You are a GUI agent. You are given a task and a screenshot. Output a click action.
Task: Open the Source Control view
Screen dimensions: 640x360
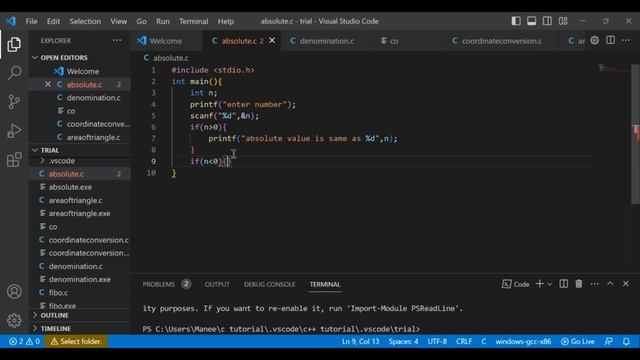point(14,102)
